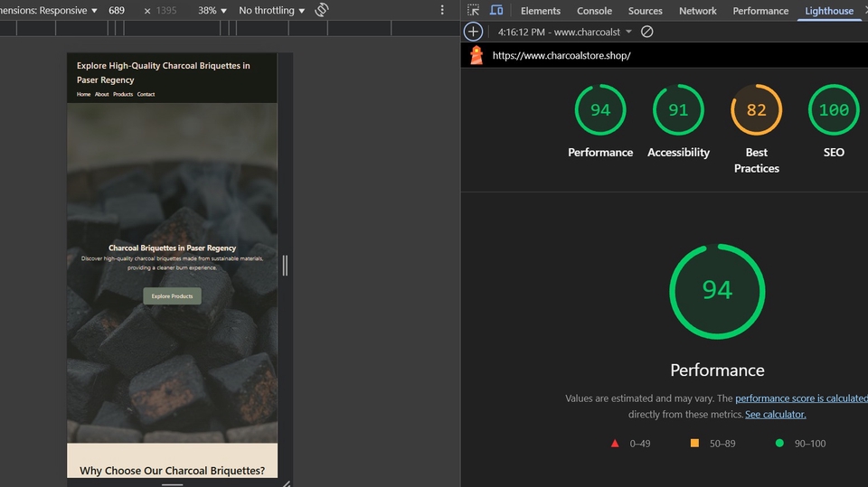The height and width of the screenshot is (487, 868).
Task: Click the Explore Products button on the page
Action: coord(172,296)
